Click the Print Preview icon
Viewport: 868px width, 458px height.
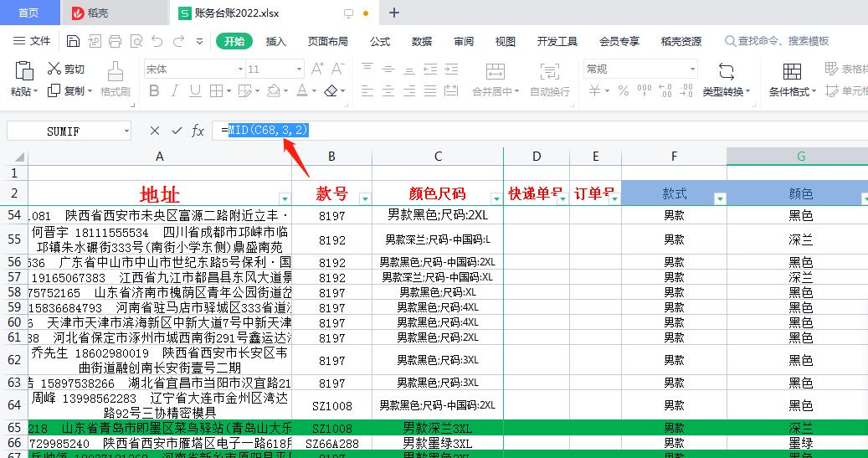pos(136,41)
